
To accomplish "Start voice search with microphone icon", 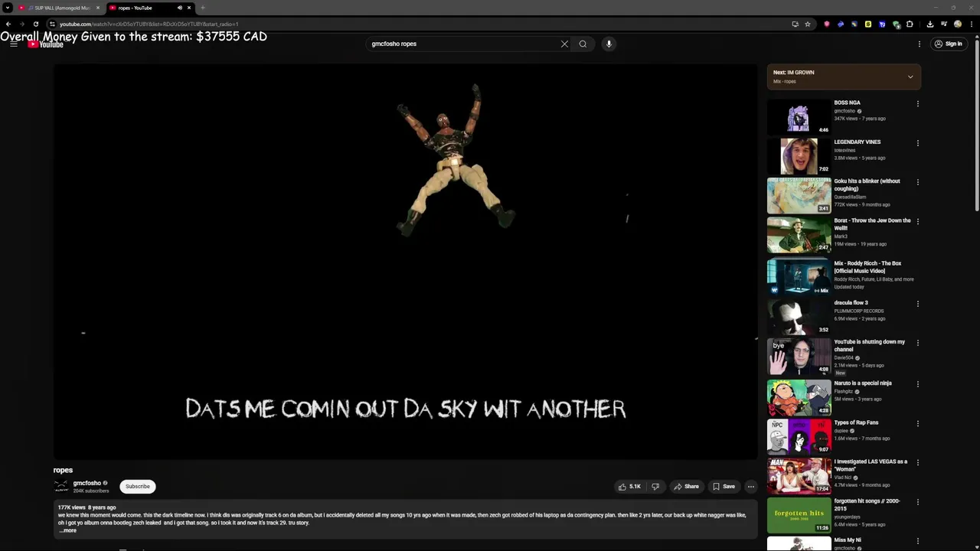I will click(609, 44).
